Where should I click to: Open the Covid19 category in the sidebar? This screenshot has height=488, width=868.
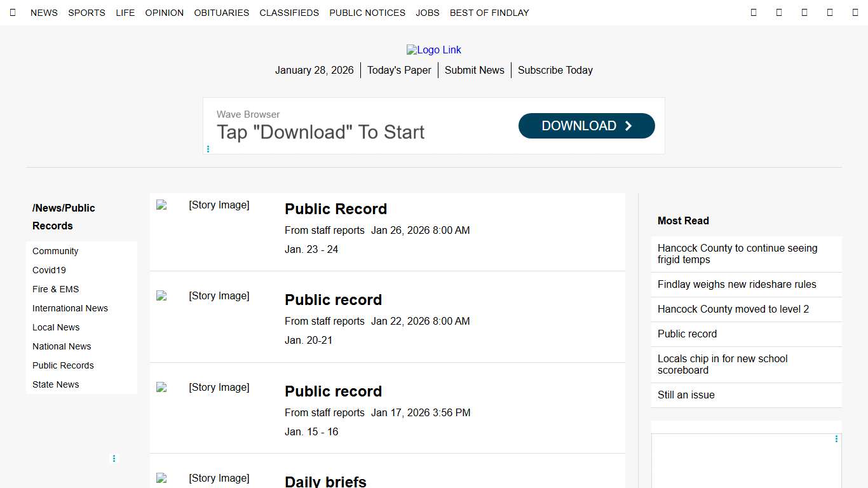pyautogui.click(x=49, y=270)
